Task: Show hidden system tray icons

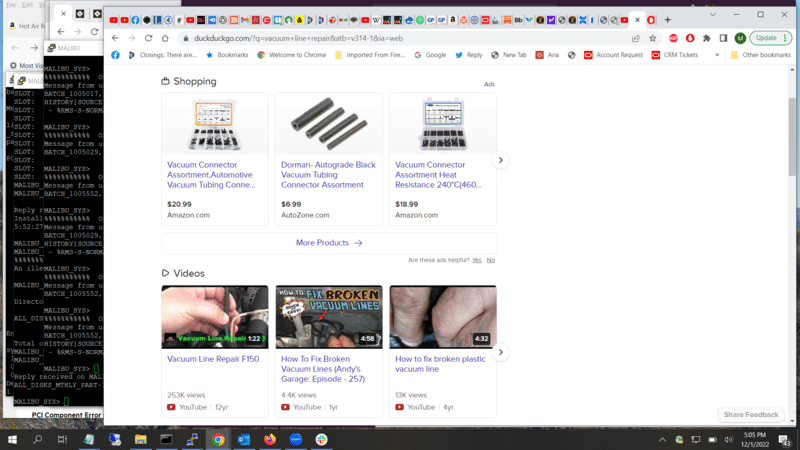Action: (x=662, y=439)
